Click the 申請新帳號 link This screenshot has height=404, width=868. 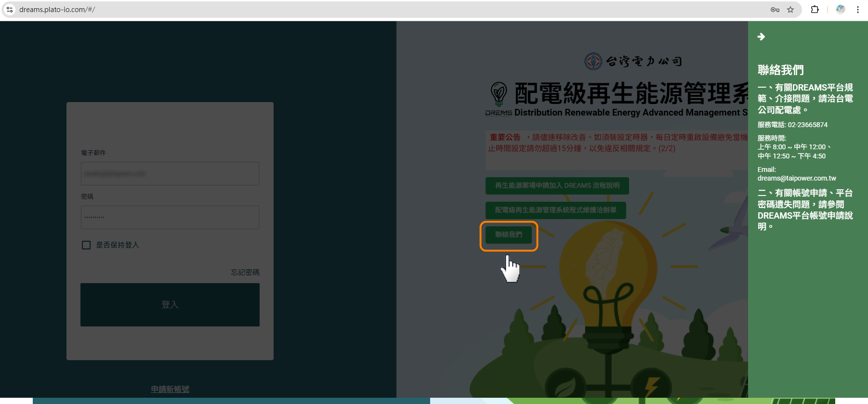pos(170,389)
